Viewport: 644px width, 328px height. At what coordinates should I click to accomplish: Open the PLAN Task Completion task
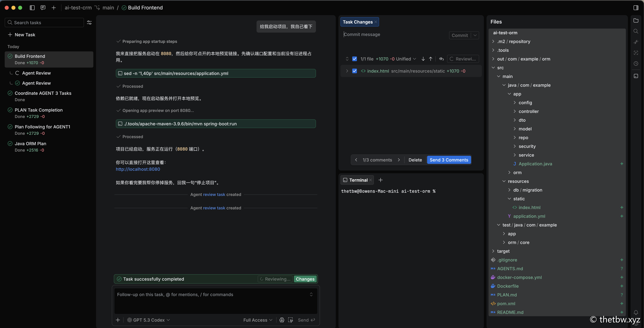click(x=38, y=110)
